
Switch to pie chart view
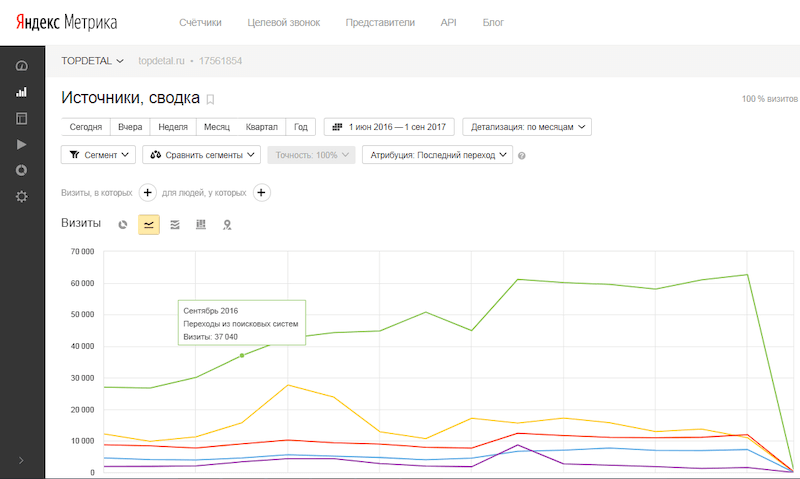pos(123,225)
